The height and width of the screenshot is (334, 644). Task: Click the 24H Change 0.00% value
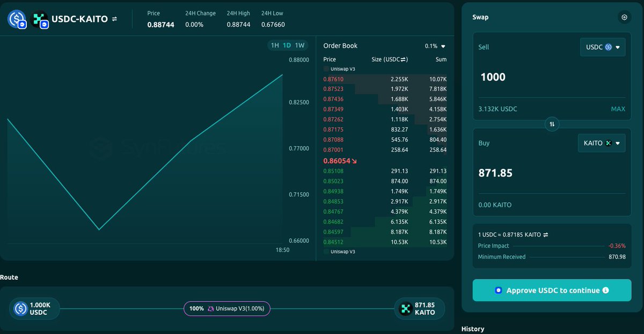point(194,25)
